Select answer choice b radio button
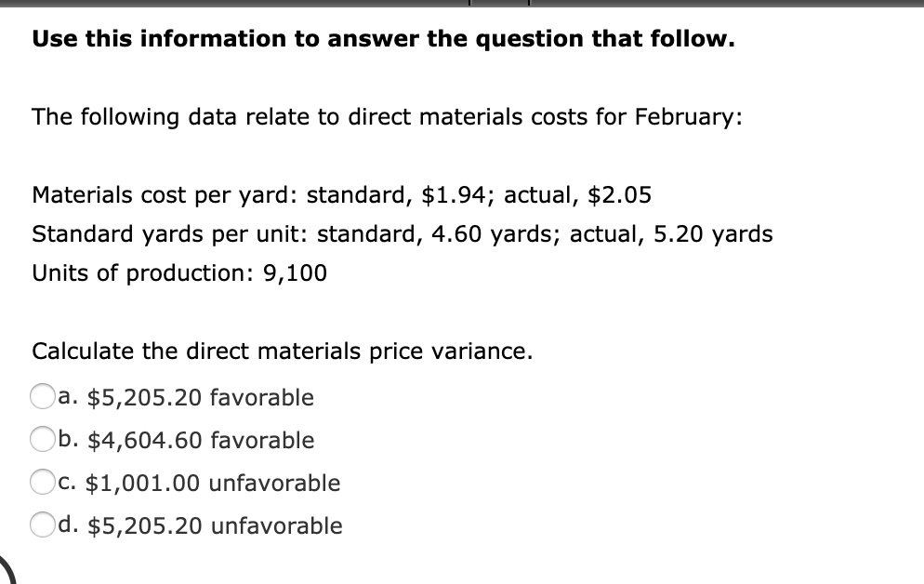 coord(43,440)
